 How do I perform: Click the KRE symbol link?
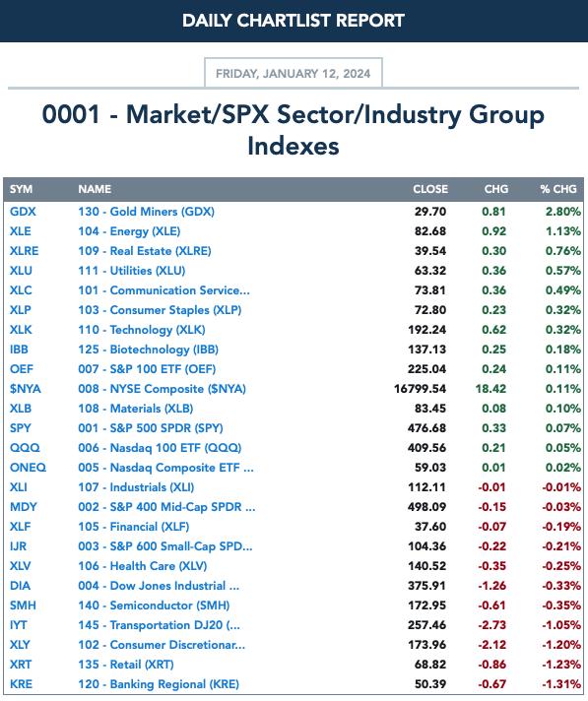[21, 684]
